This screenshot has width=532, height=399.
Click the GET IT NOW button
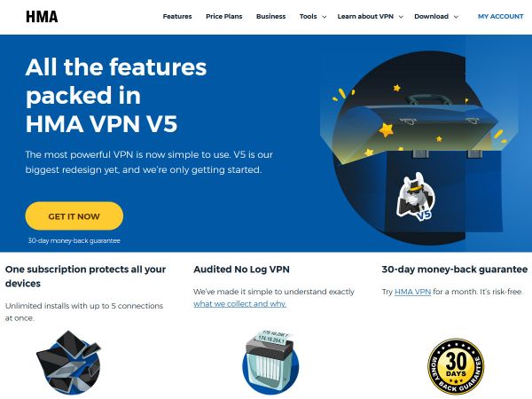point(74,216)
